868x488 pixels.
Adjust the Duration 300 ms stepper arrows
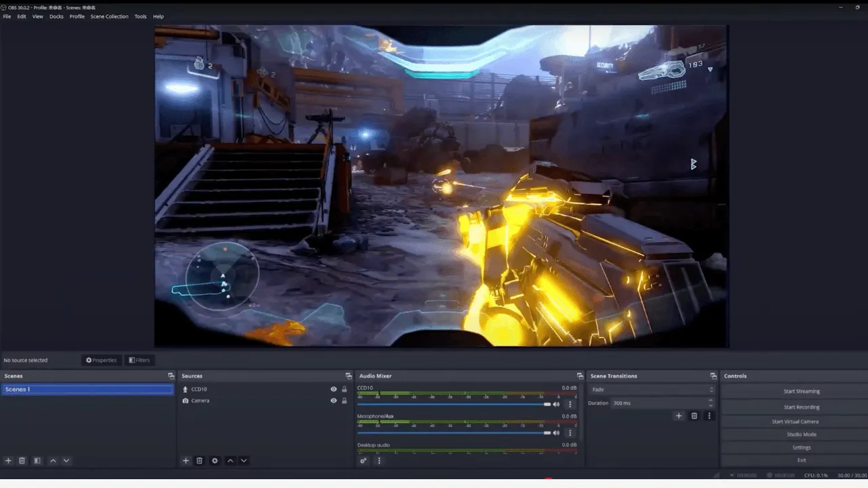[x=711, y=403]
